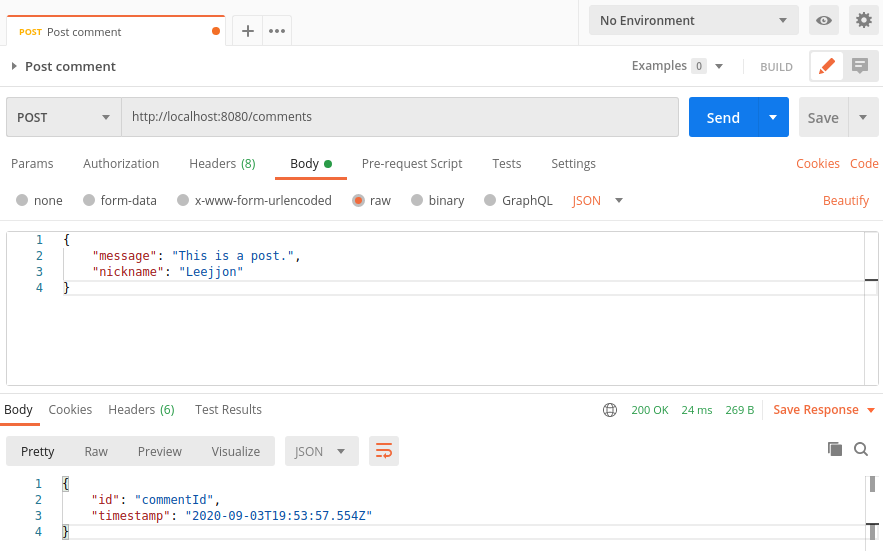This screenshot has height=551, width=883.
Task: Open the Test Results response tab
Action: [228, 410]
